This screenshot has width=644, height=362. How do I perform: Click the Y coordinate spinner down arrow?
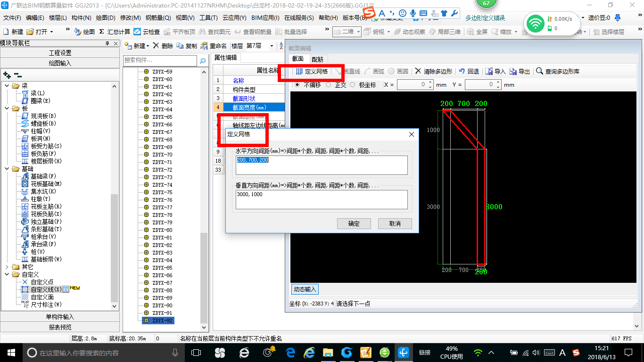pos(498,87)
